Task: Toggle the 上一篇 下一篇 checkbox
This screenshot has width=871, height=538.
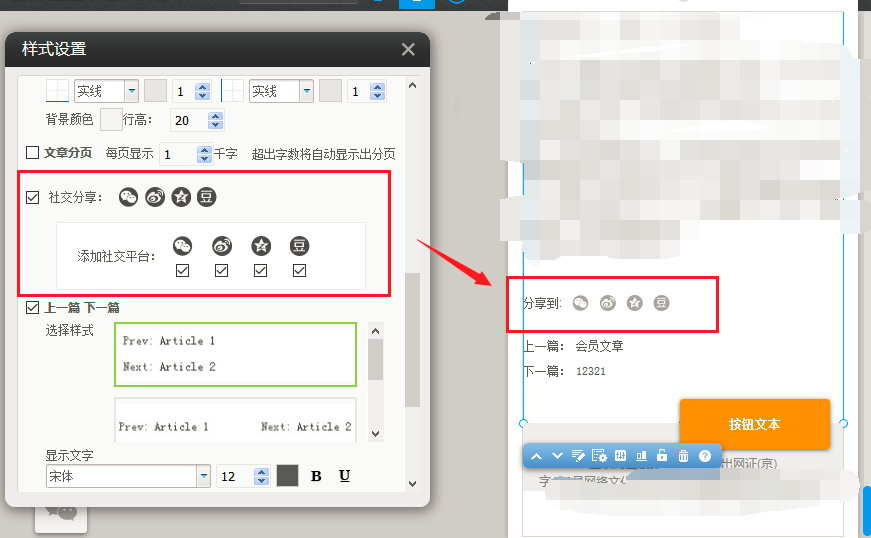Action: [33, 308]
